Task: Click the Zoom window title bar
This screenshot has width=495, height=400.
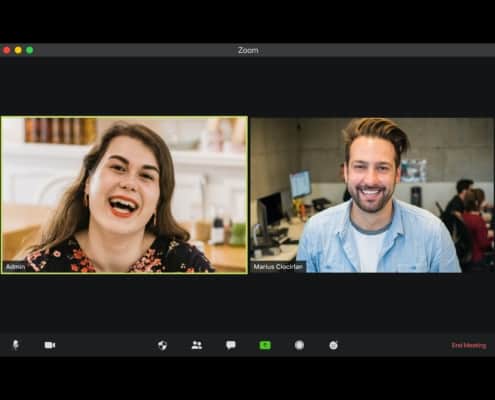Action: (x=248, y=50)
